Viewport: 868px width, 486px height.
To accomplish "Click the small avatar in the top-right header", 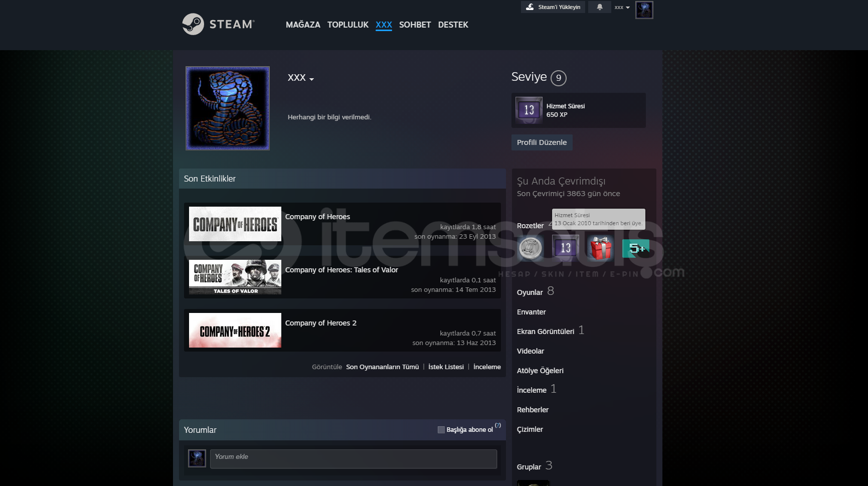I will [644, 10].
